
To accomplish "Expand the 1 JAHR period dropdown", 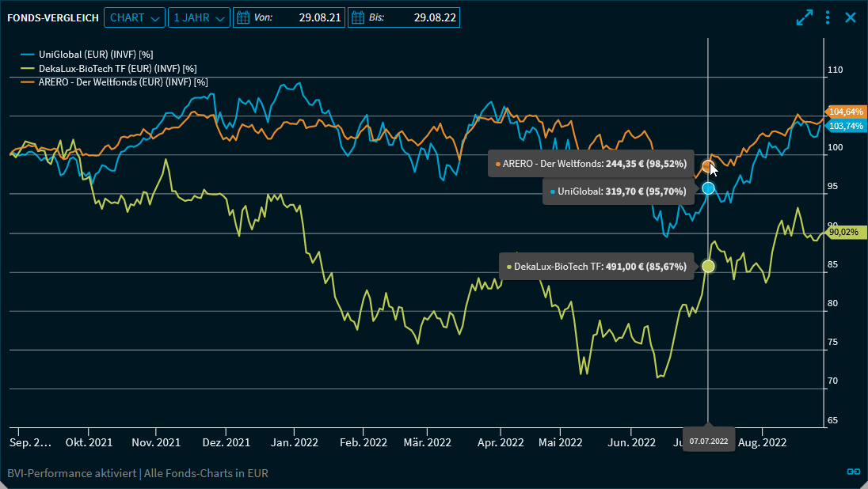I will pyautogui.click(x=199, y=17).
